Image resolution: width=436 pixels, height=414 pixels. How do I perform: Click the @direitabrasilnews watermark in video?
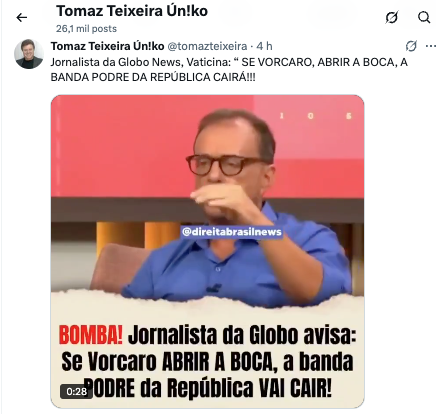(x=232, y=232)
